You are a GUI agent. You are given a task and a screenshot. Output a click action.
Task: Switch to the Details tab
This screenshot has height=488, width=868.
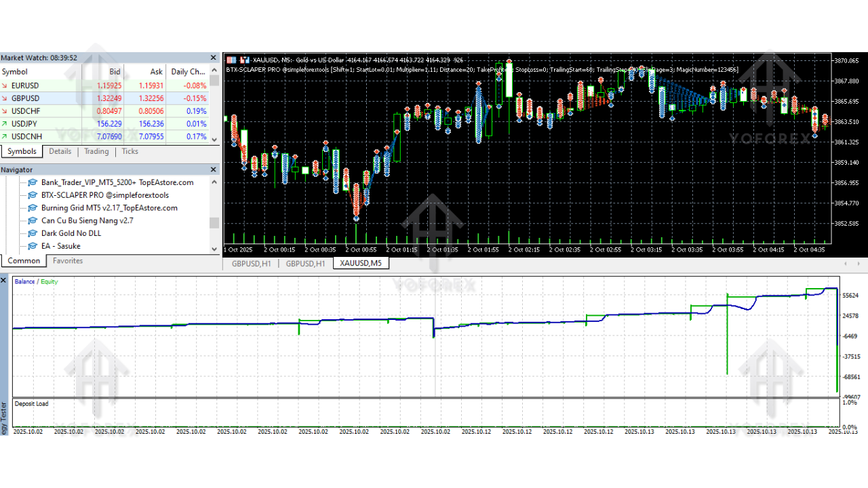pyautogui.click(x=60, y=151)
